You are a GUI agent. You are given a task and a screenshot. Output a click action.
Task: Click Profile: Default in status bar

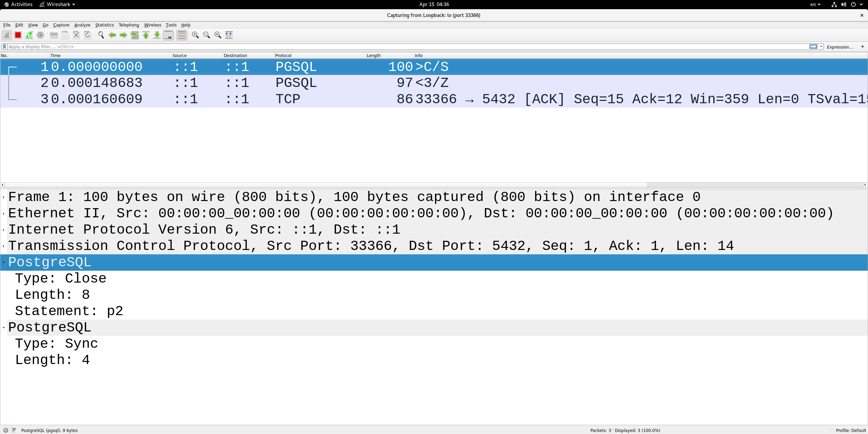[x=851, y=430]
